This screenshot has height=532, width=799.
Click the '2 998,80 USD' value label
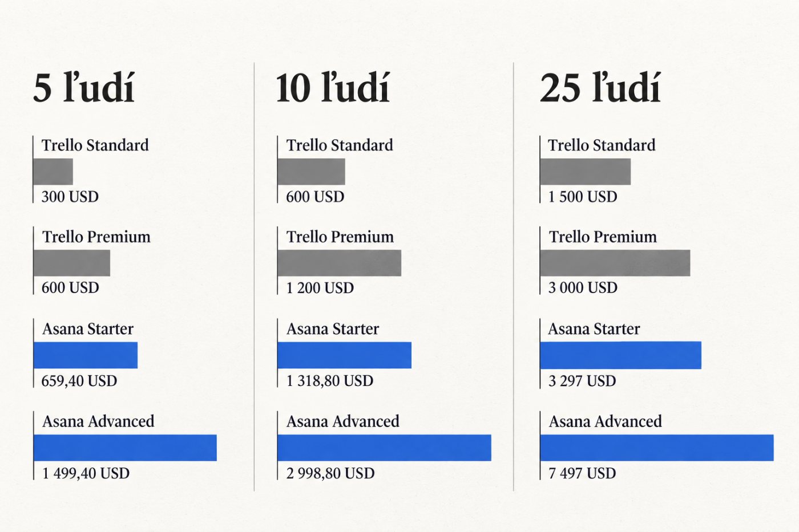click(330, 473)
